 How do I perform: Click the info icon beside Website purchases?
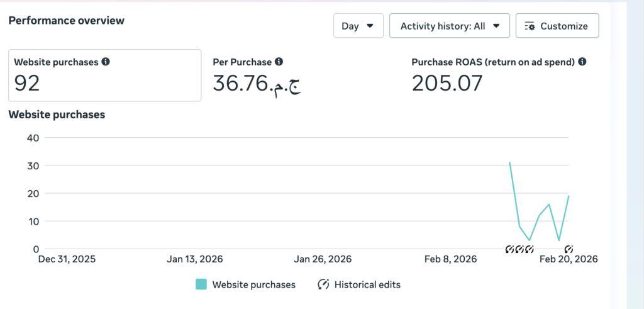coord(106,62)
